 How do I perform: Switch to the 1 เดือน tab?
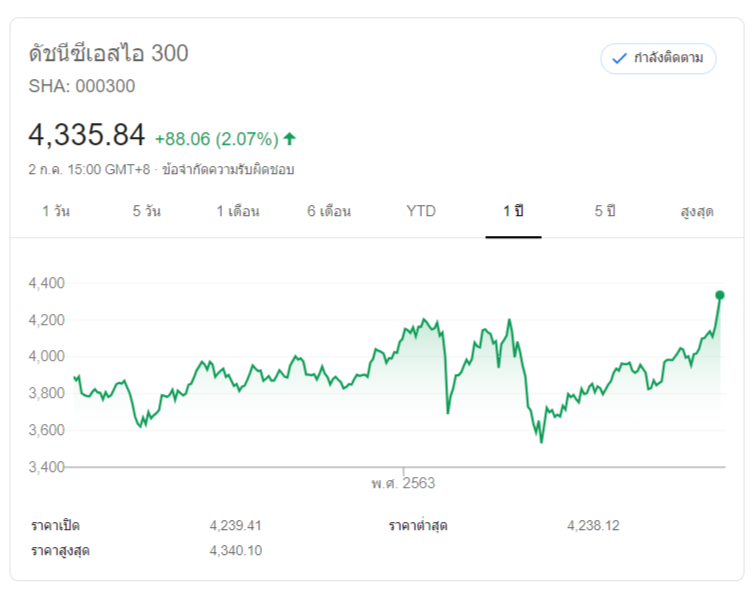pyautogui.click(x=238, y=211)
